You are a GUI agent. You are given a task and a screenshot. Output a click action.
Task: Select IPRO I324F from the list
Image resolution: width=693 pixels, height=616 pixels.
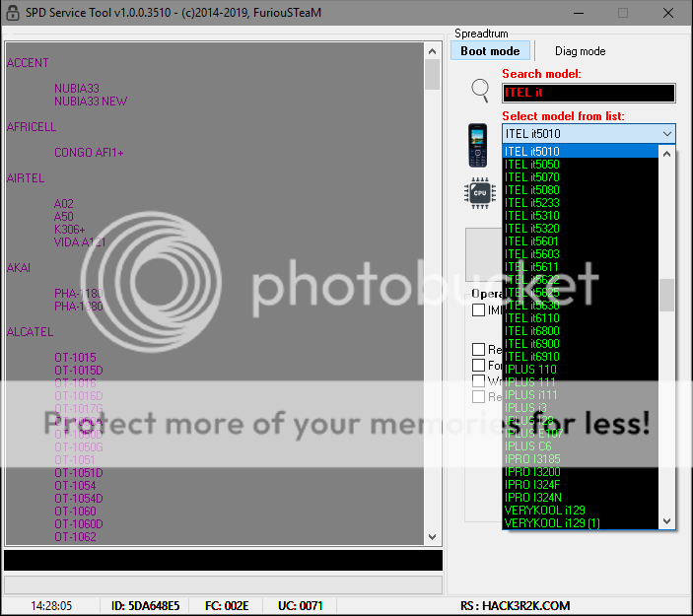pyautogui.click(x=581, y=485)
